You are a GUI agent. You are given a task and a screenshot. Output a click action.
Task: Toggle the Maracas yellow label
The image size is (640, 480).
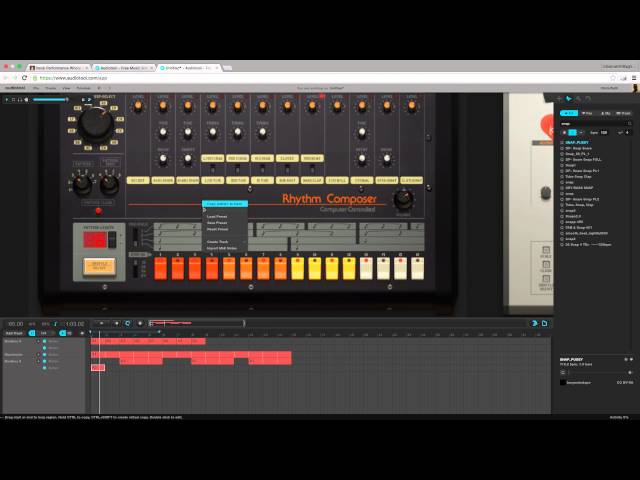(312, 158)
